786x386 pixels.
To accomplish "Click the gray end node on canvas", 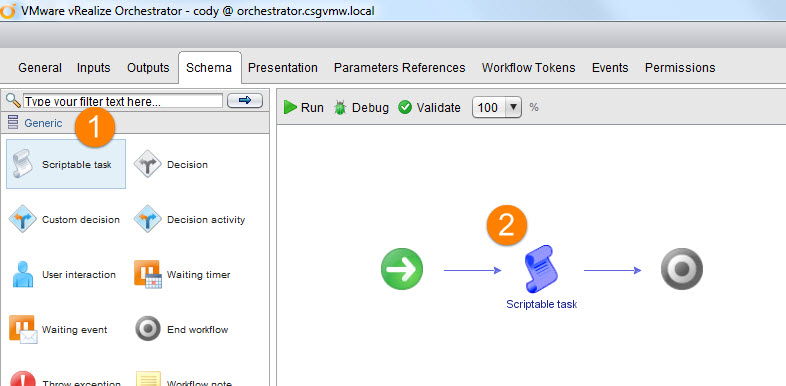I will tap(682, 269).
